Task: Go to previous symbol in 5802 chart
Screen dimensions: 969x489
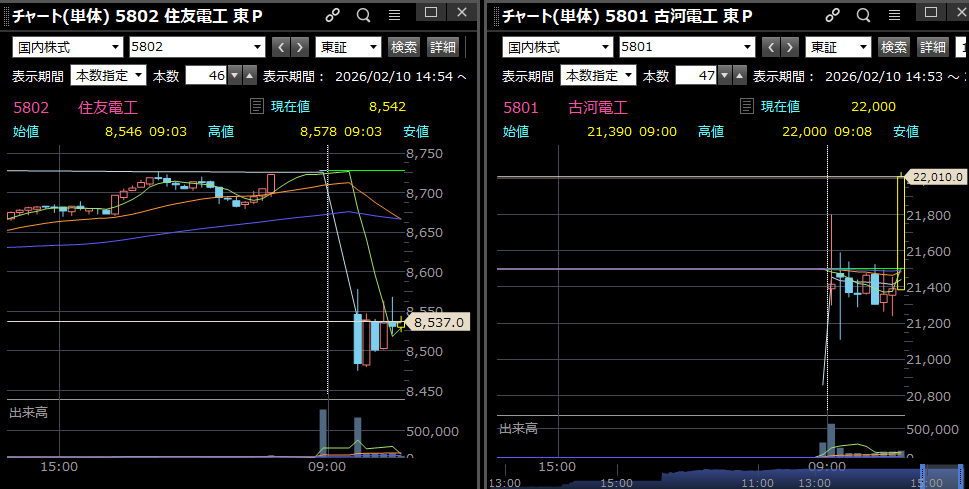Action: pos(280,47)
